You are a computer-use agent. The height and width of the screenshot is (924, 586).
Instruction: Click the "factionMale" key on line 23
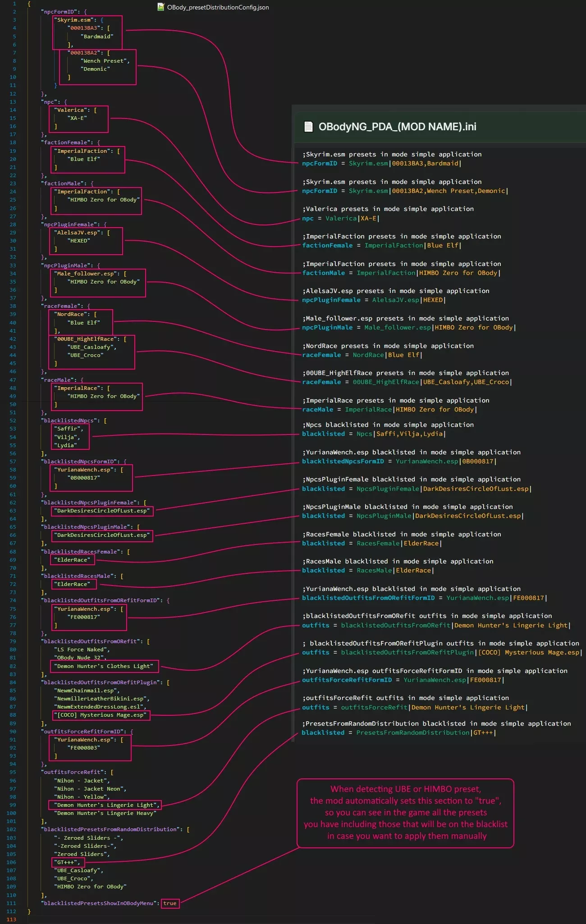point(63,183)
